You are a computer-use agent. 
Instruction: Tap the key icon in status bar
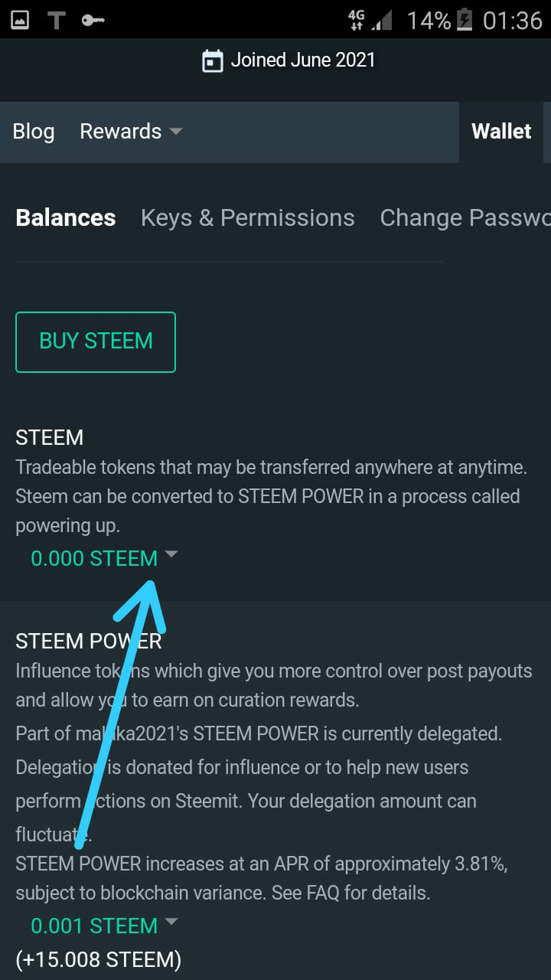[93, 20]
